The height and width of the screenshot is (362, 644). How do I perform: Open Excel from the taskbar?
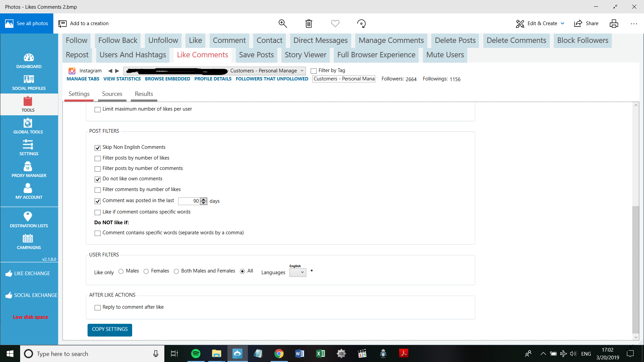(320, 354)
